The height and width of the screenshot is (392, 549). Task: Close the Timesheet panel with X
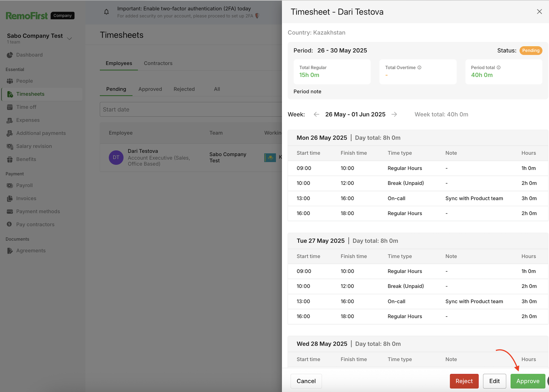pos(539,12)
